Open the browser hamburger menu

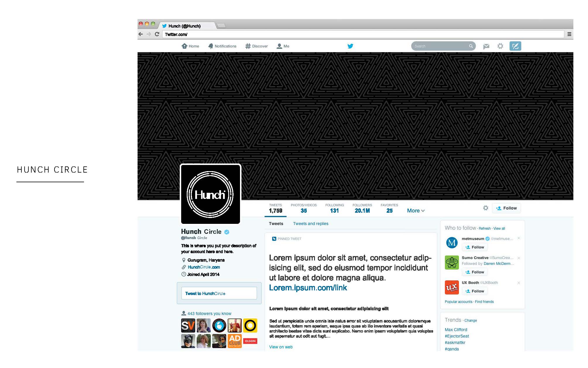point(569,34)
